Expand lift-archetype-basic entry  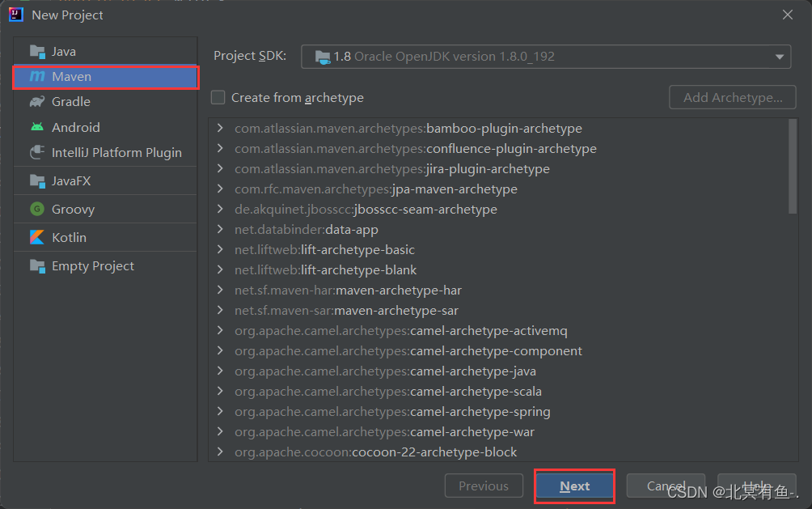coord(220,249)
